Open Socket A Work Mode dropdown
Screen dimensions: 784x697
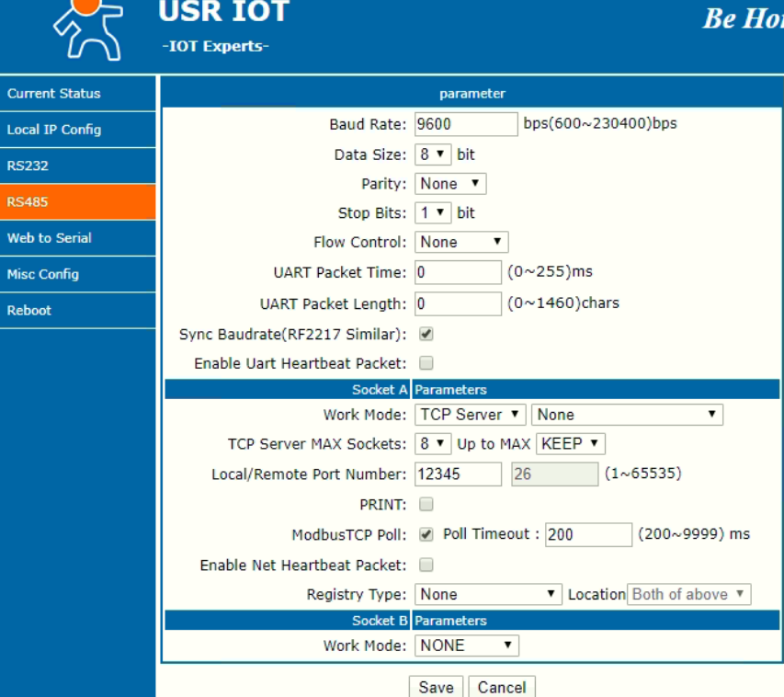[470, 415]
